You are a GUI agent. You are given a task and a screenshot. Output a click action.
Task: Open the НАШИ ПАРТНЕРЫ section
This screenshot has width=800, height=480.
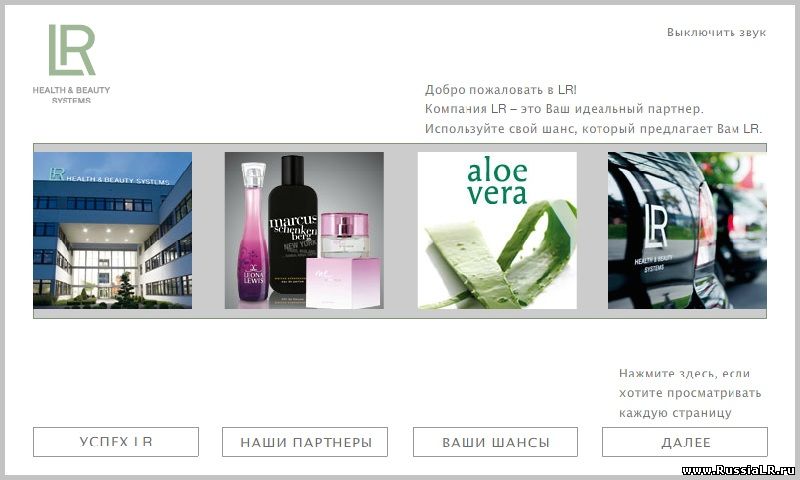pos(305,442)
